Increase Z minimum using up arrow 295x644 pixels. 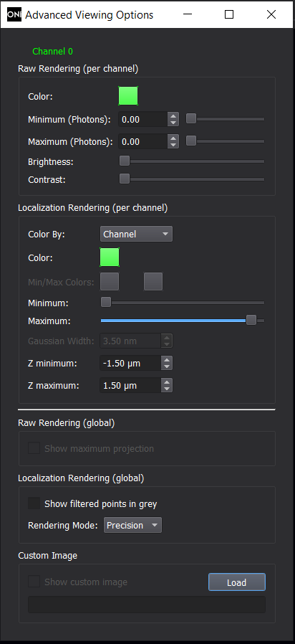coord(167,360)
